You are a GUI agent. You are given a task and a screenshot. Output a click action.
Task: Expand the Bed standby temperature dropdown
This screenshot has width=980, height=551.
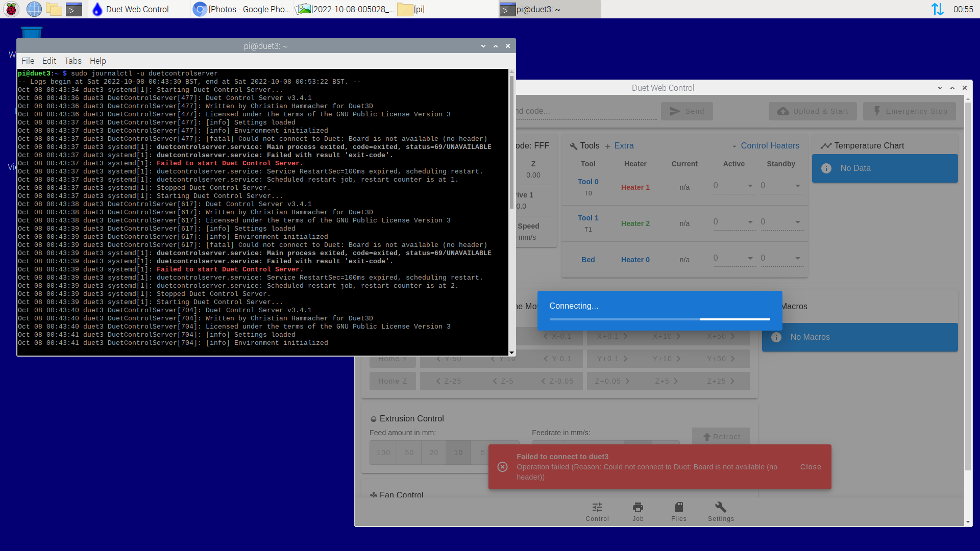click(x=797, y=258)
